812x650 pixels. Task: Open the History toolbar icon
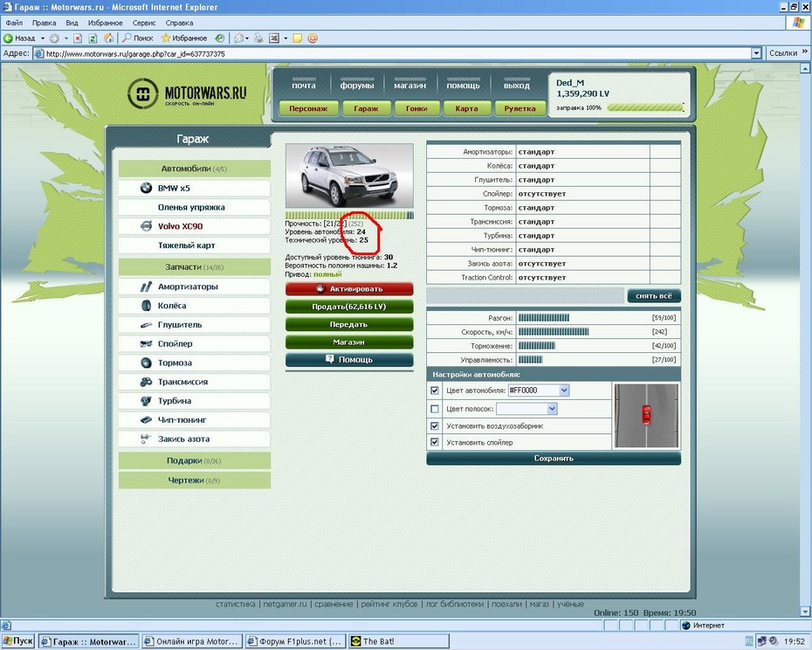pyautogui.click(x=219, y=38)
